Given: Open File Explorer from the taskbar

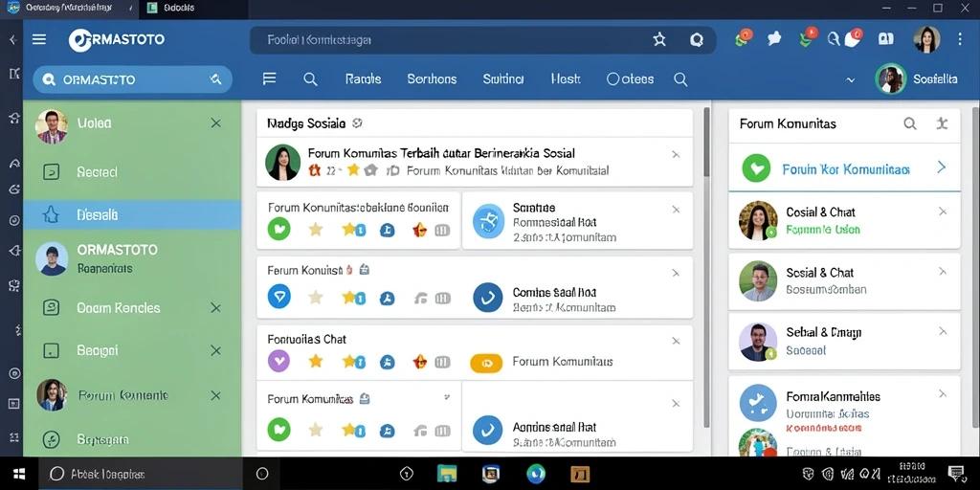Looking at the screenshot, I should (x=448, y=474).
